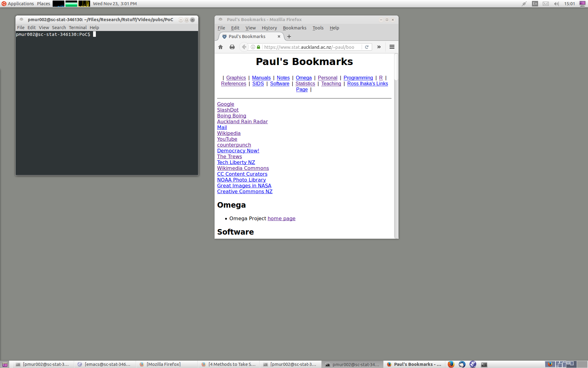The width and height of the screenshot is (588, 368).
Task: Close the Paul's Bookmarks tab
Action: 279,36
